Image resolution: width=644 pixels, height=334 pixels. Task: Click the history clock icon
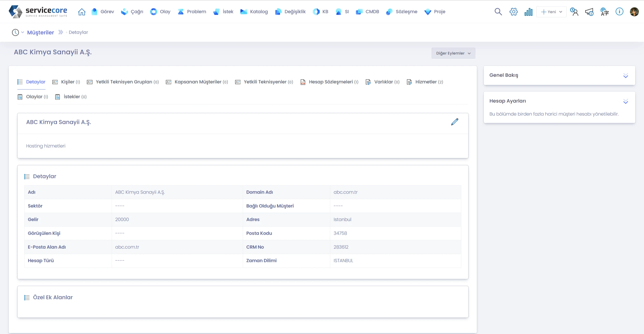pos(15,32)
